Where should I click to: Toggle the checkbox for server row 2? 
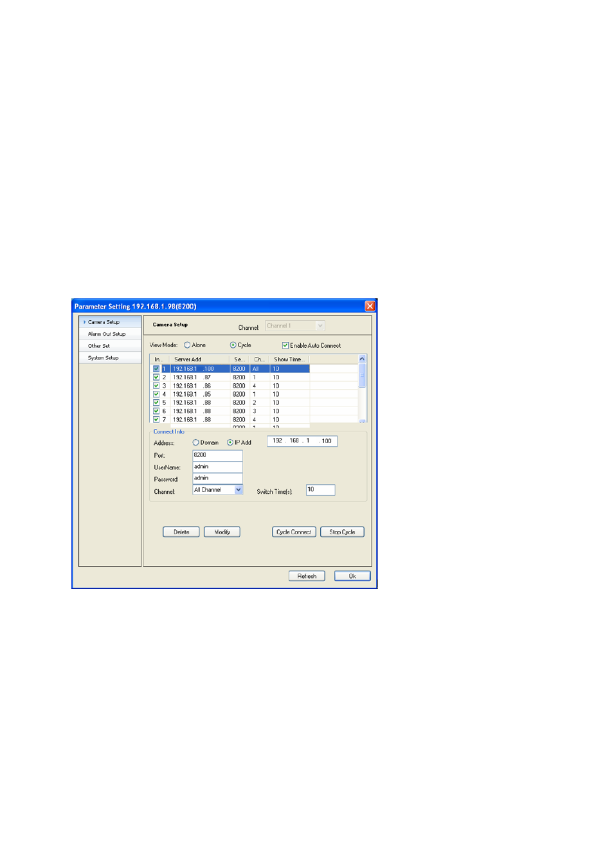click(156, 377)
